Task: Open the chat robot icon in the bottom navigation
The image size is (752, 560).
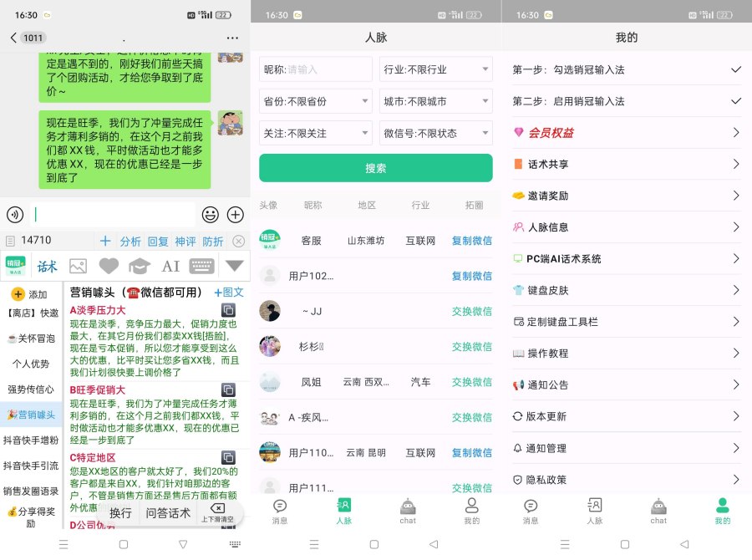Action: pyautogui.click(x=407, y=508)
